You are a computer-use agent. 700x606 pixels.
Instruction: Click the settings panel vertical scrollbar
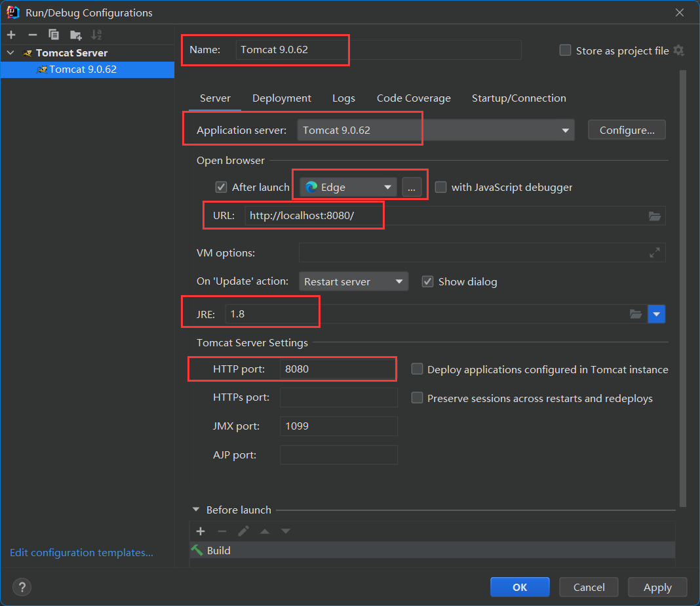682,288
